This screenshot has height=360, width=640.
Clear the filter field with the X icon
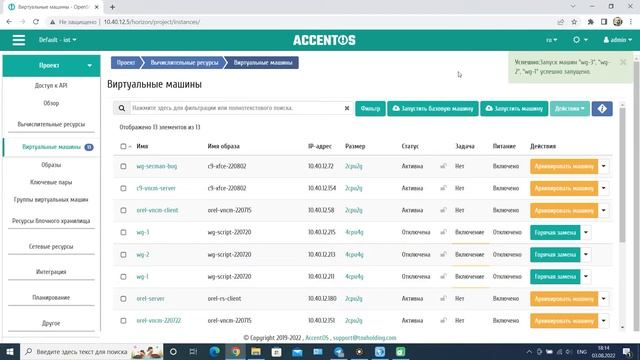coord(347,108)
